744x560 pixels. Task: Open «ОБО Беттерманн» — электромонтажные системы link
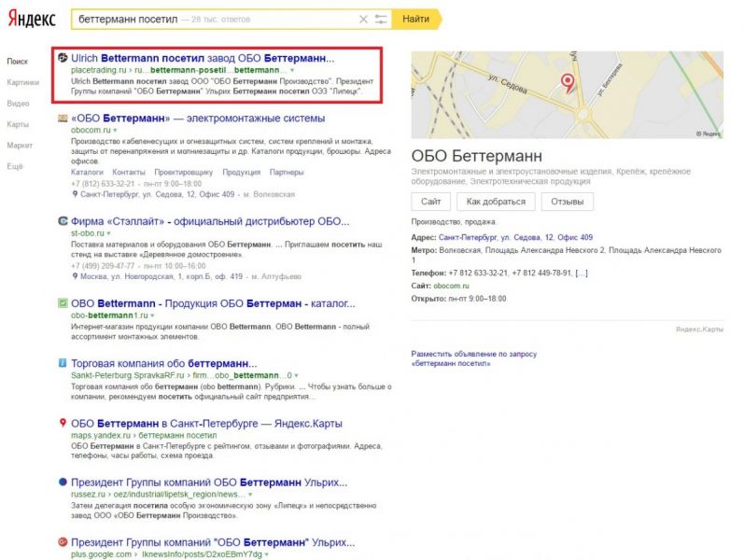coord(198,119)
